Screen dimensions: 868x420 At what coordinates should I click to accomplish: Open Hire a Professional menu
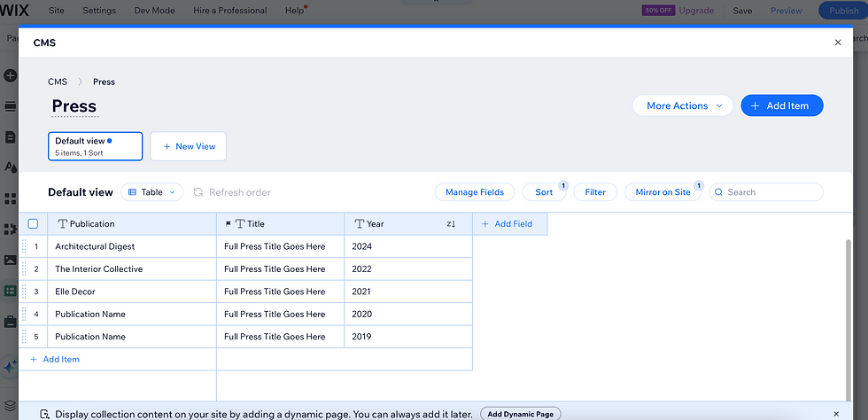click(x=229, y=11)
